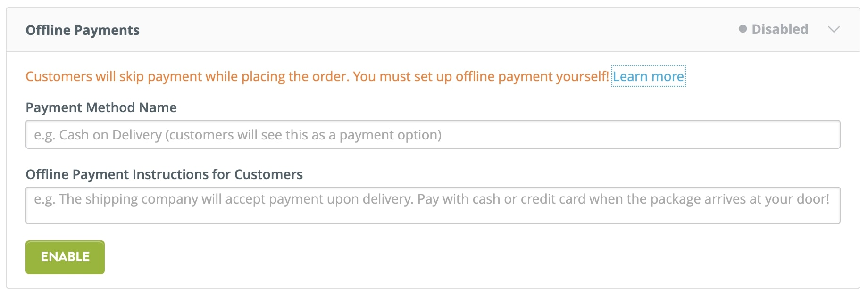Click the Offline Payments section title

(83, 30)
